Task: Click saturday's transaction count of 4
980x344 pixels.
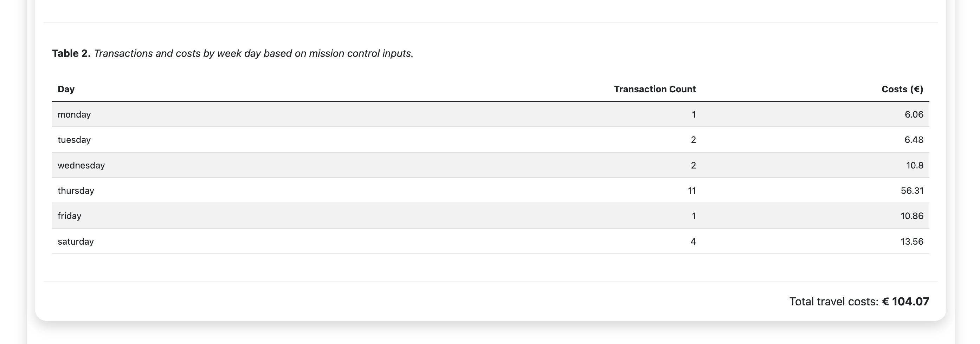Action: (x=693, y=242)
